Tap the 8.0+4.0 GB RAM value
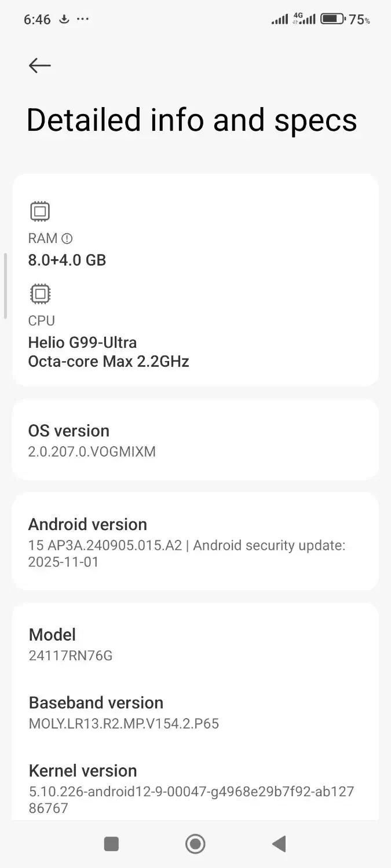Viewport: 391px width, 868px height. point(67,260)
